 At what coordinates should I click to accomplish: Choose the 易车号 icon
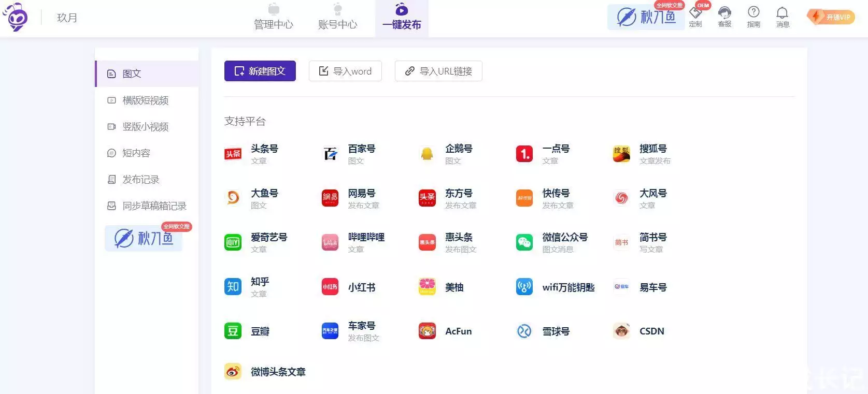tap(621, 286)
